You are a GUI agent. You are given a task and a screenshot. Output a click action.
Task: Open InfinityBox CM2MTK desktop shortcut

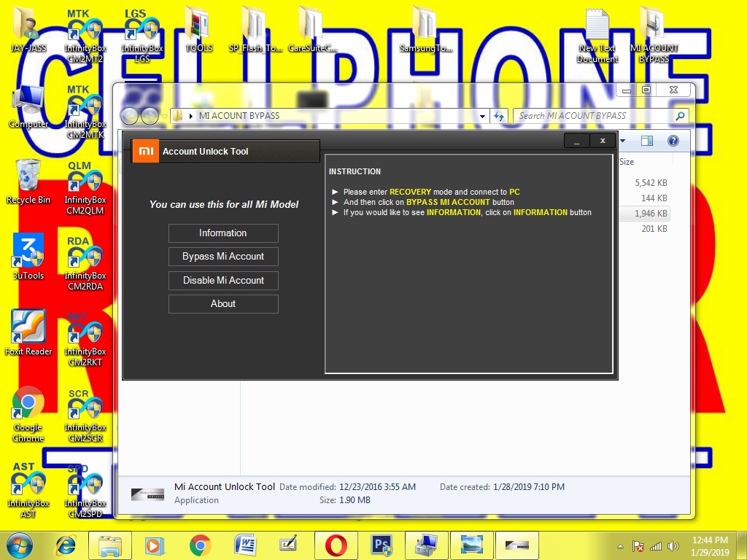pos(85,112)
